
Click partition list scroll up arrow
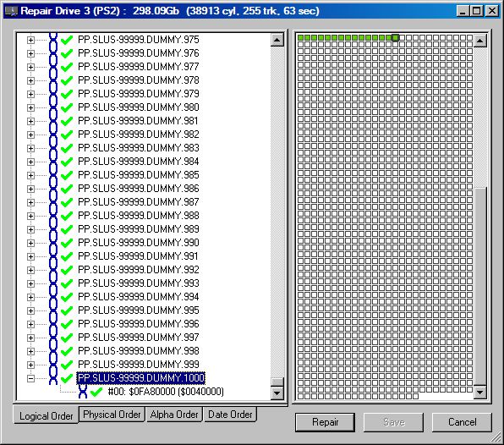(277, 41)
